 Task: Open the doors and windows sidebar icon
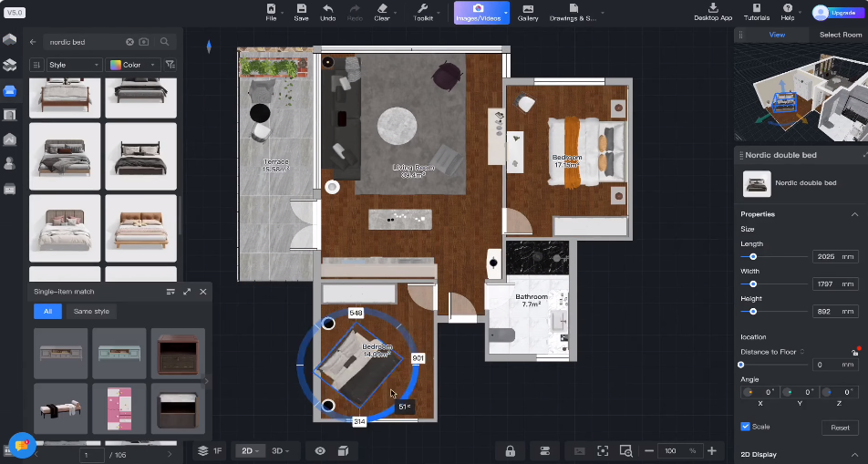[x=9, y=115]
